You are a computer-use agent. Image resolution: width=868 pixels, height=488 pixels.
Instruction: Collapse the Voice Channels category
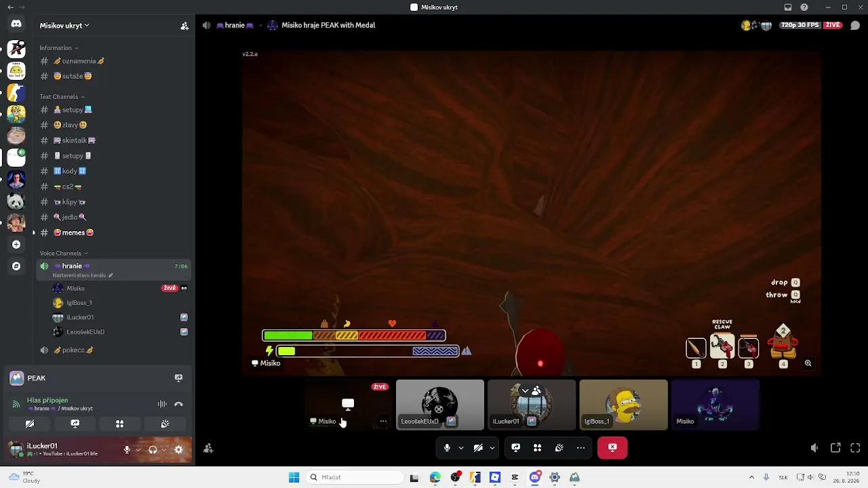(x=64, y=253)
